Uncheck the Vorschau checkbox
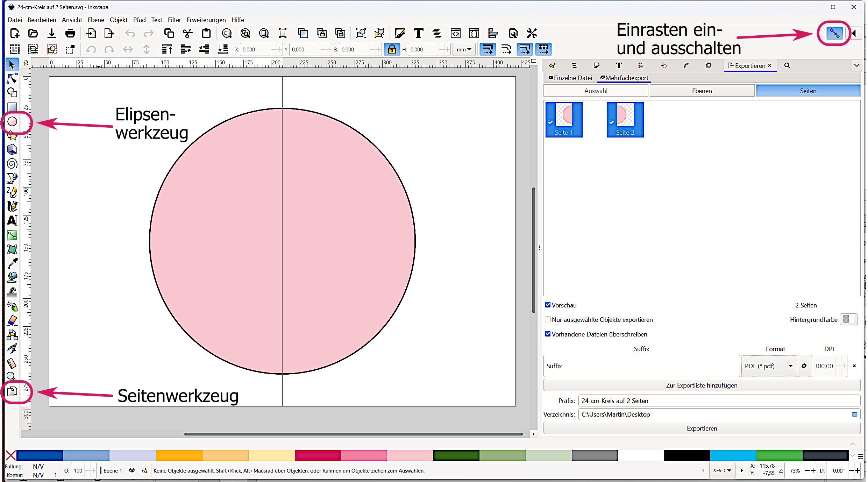The height and width of the screenshot is (482, 868). pyautogui.click(x=548, y=305)
